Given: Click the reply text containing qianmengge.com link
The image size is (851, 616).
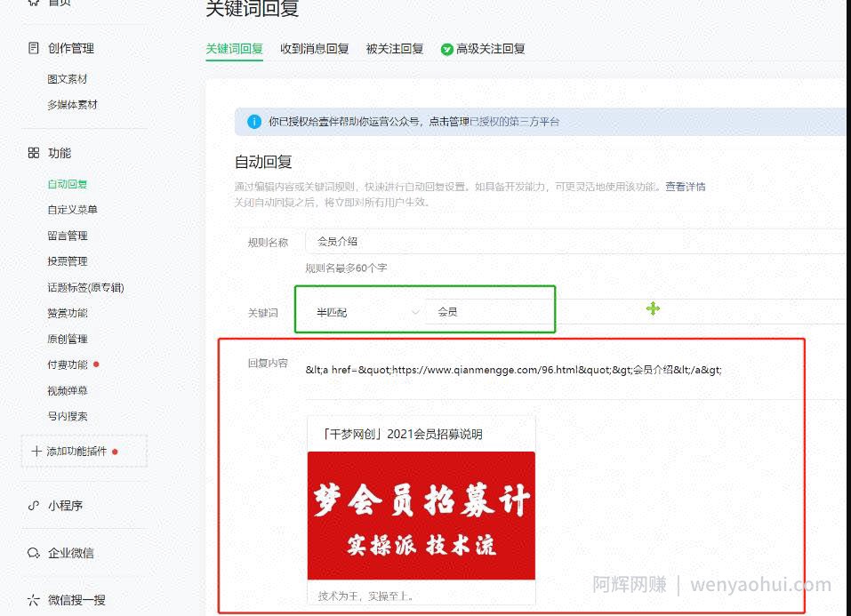Looking at the screenshot, I should pyautogui.click(x=513, y=370).
